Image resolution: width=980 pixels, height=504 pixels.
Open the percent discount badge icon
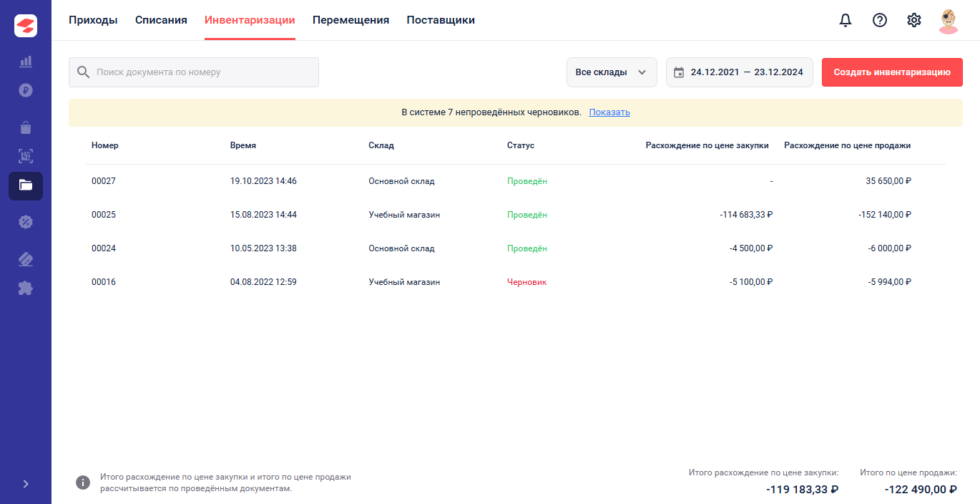26,221
